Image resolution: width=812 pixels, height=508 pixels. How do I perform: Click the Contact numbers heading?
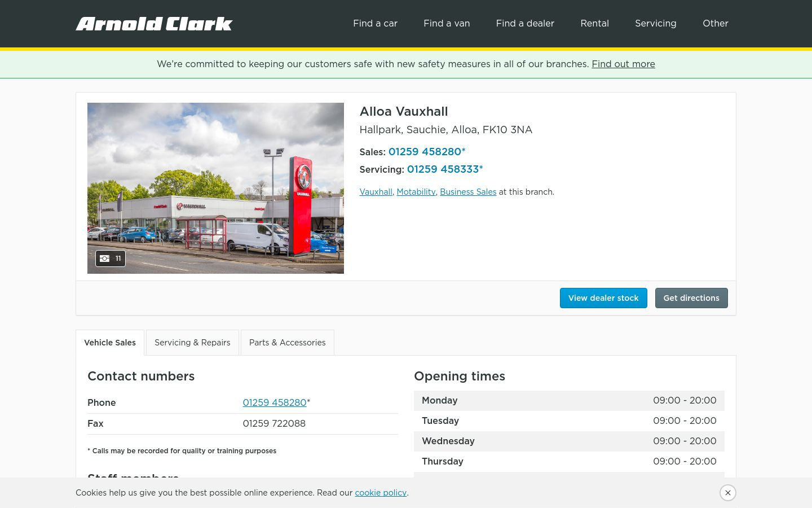pyautogui.click(x=141, y=376)
